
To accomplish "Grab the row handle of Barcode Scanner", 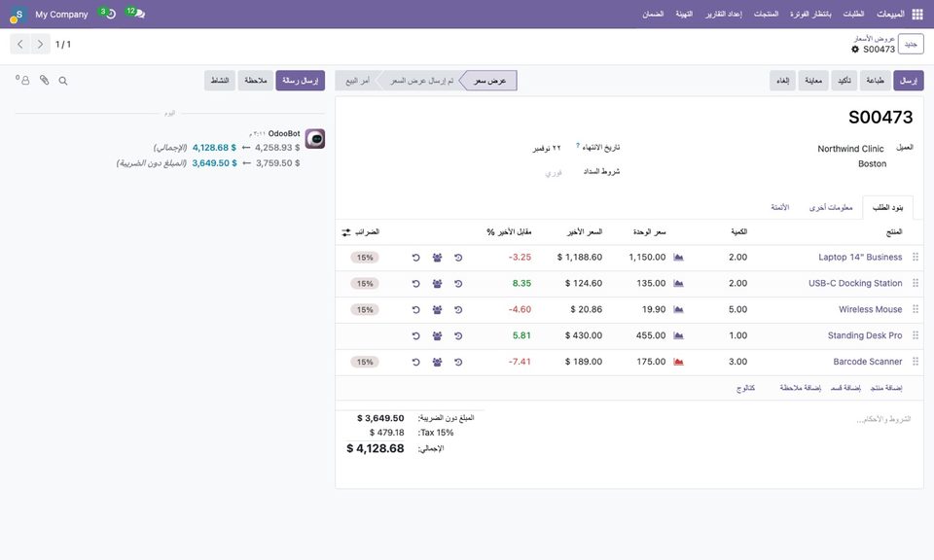I will (x=916, y=362).
